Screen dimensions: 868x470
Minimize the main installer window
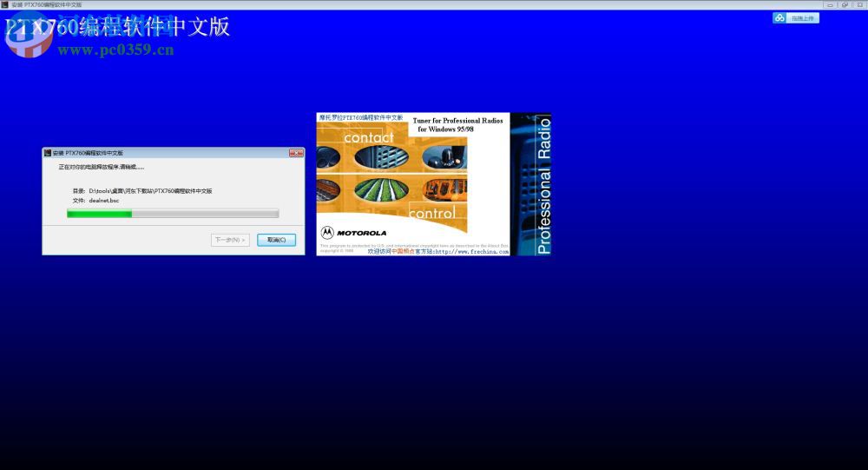click(829, 4)
